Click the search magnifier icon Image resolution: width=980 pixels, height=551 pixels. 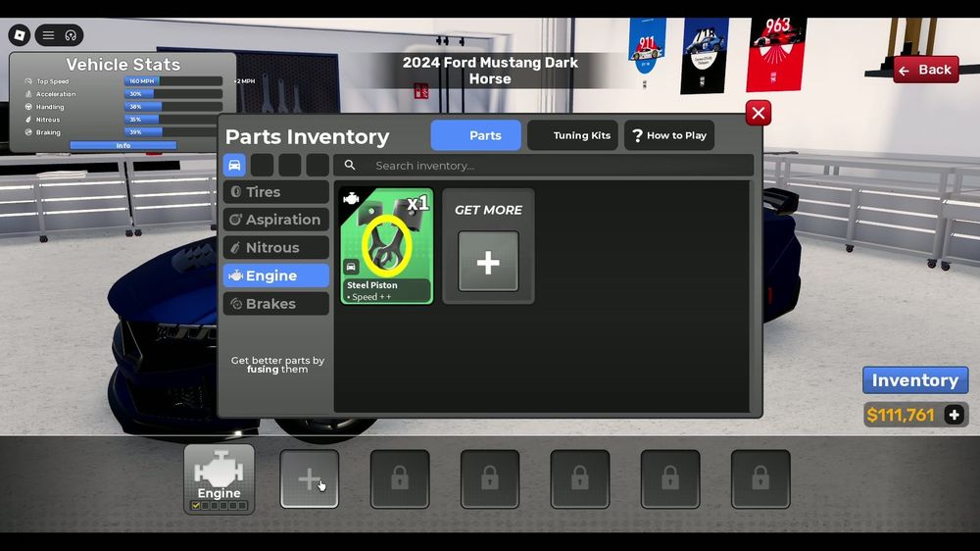350,165
